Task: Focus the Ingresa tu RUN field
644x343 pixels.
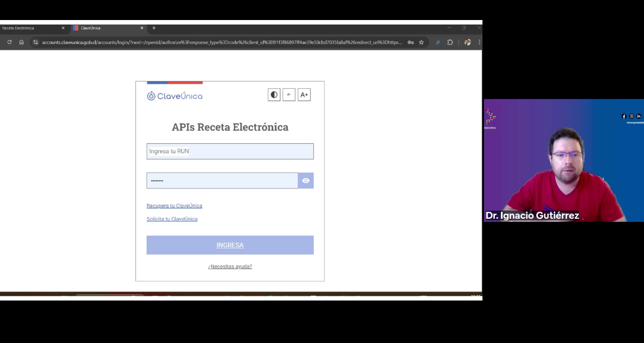Action: tap(230, 151)
